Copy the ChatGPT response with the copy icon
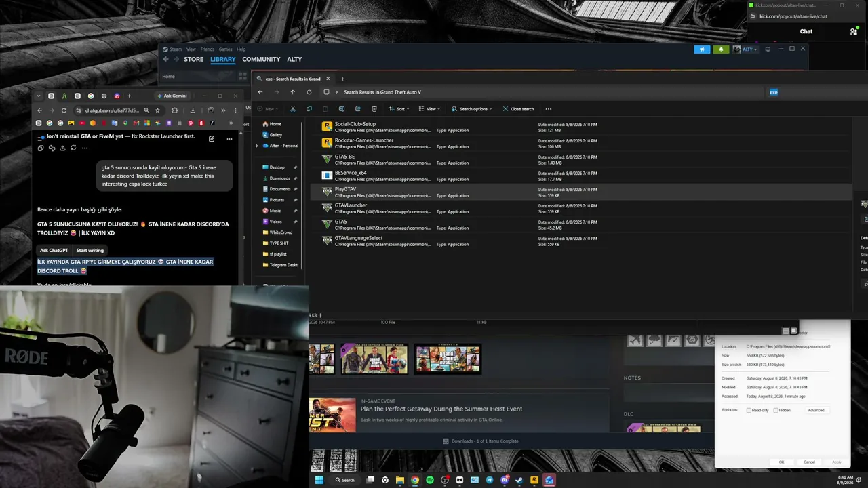Viewport: 868px width, 488px height. pos(41,148)
